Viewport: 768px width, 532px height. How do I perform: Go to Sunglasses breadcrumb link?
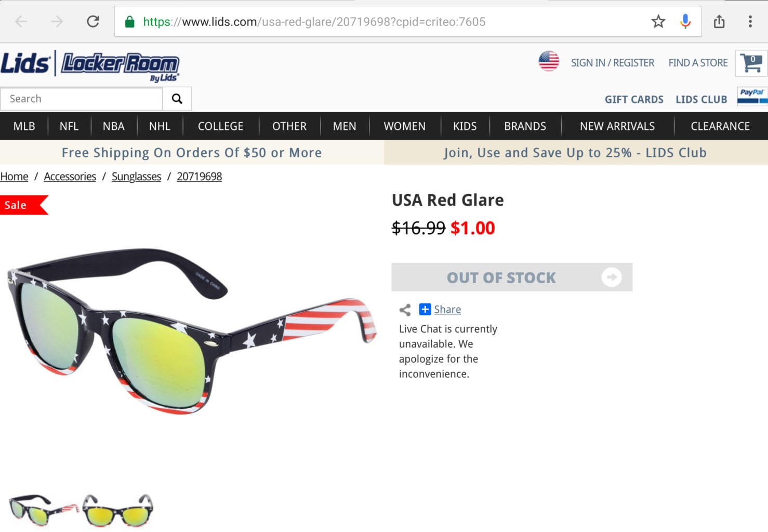point(137,177)
